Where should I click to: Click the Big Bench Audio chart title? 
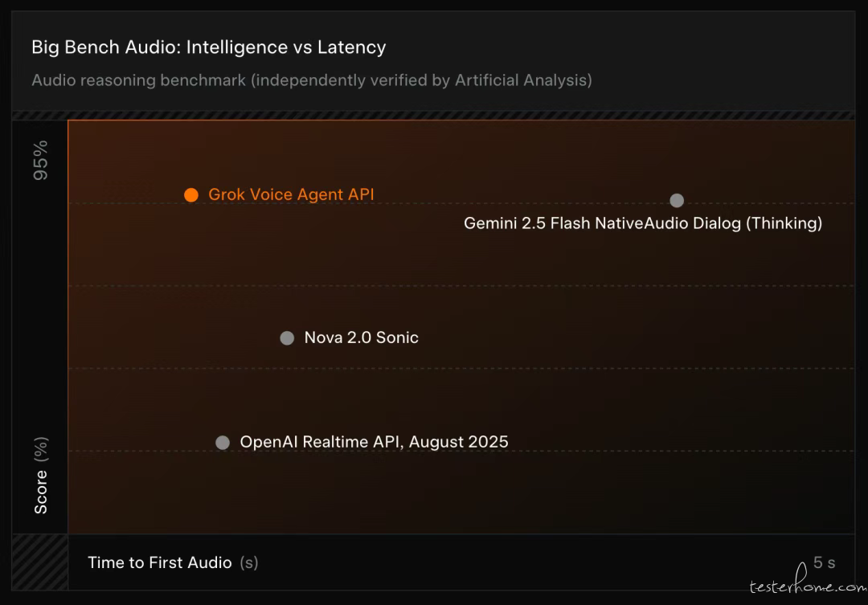(208, 47)
